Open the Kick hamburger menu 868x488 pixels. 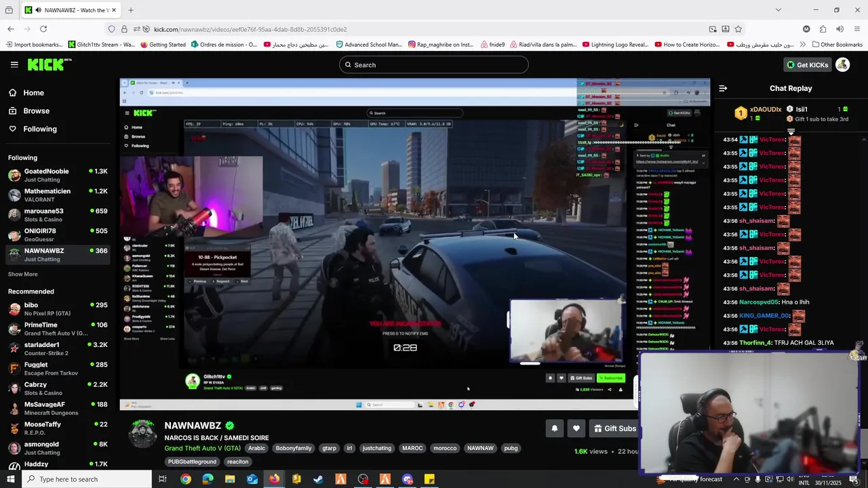14,64
